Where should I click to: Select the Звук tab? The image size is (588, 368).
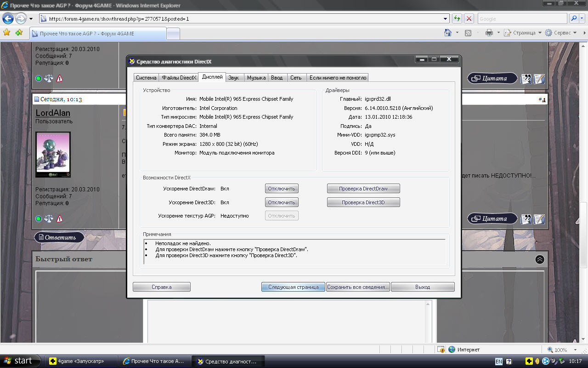click(234, 78)
